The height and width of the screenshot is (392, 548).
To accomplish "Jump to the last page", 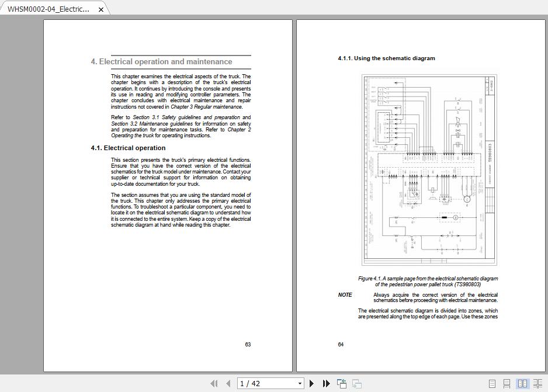I will pos(326,384).
